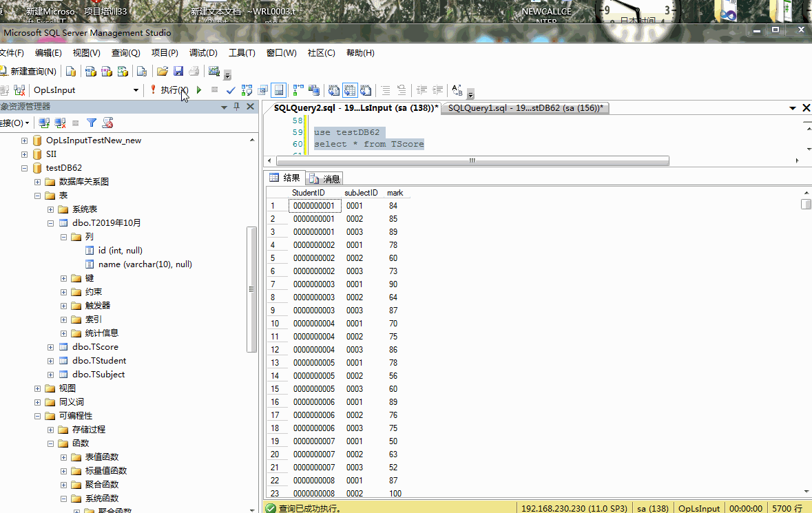This screenshot has width=812, height=513.
Task: Save the query with the floppy disk icon
Action: (x=178, y=72)
